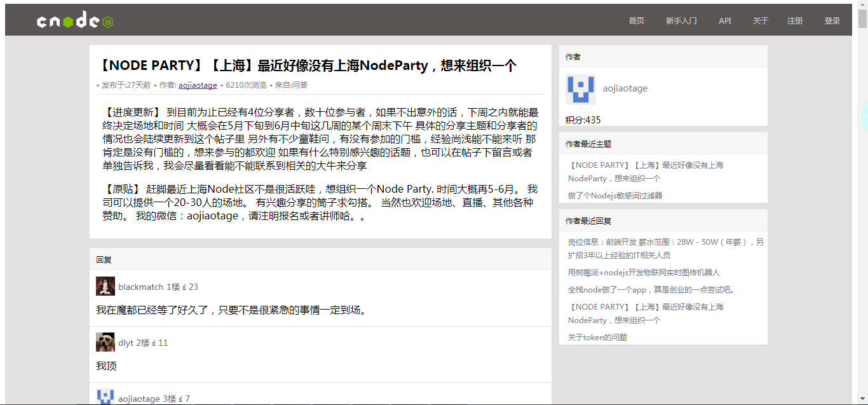The width and height of the screenshot is (868, 405).
Task: Click the CNode logo in header
Action: click(75, 20)
